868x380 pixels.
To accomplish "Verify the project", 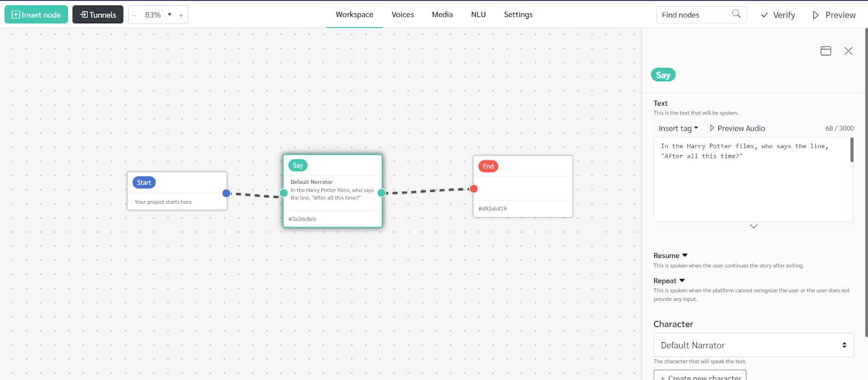I will pyautogui.click(x=778, y=15).
